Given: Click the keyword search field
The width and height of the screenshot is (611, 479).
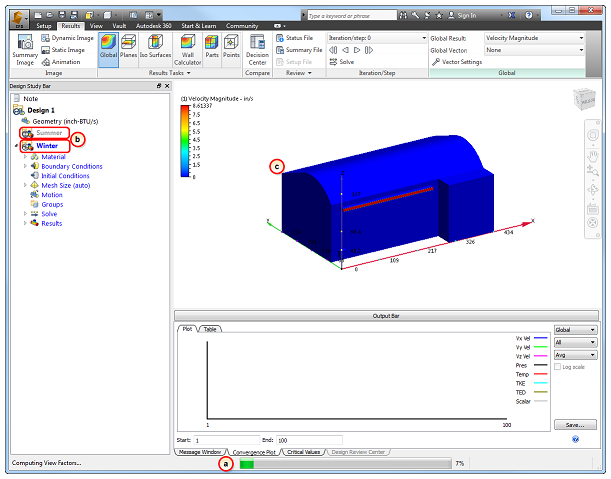Looking at the screenshot, I should point(352,16).
